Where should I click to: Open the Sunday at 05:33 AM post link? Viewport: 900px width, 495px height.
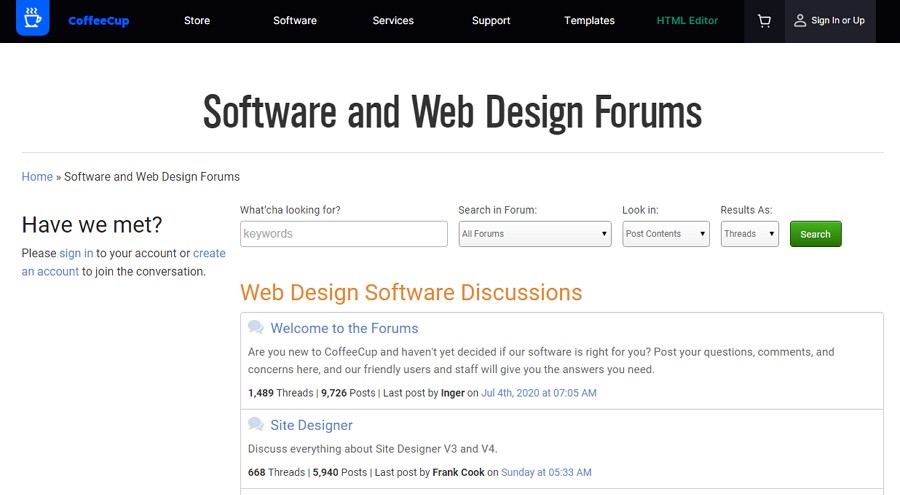click(546, 472)
